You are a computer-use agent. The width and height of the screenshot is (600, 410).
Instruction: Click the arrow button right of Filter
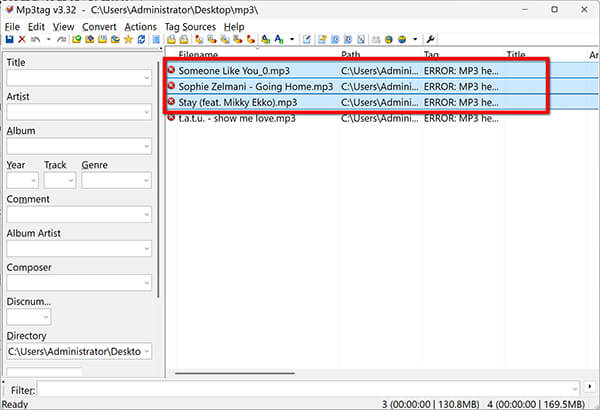click(x=590, y=387)
